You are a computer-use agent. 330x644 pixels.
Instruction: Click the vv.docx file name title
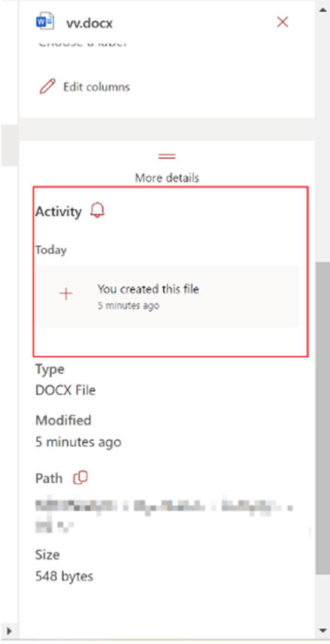click(89, 23)
